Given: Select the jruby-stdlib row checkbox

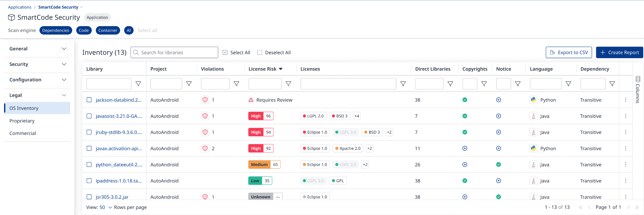Looking at the screenshot, I should click(89, 132).
